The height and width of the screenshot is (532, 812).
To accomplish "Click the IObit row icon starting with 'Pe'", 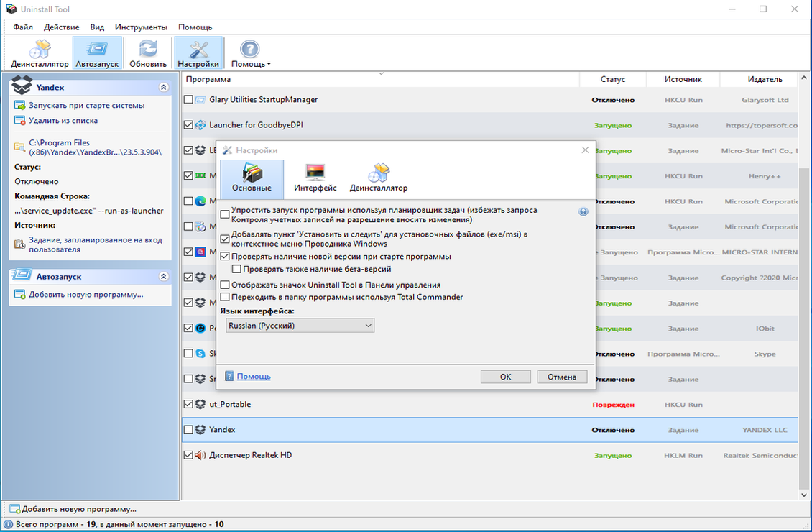I will coord(200,328).
